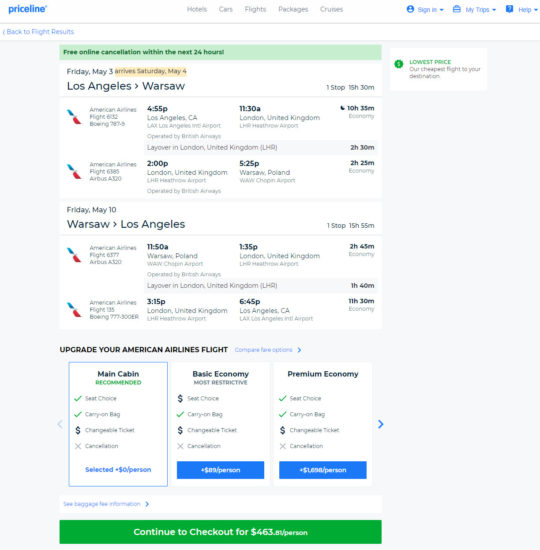Open the Hotels navigation tab
The height and width of the screenshot is (550, 540).
(197, 9)
